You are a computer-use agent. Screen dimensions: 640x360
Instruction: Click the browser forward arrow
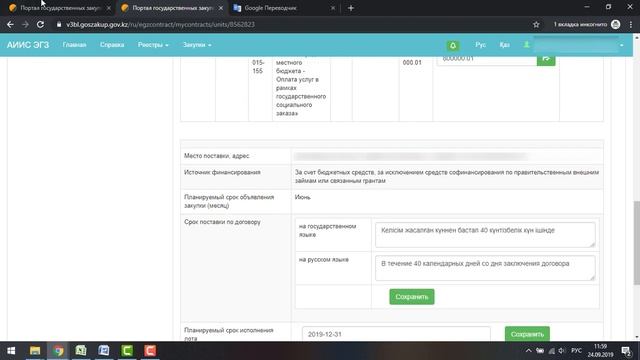pyautogui.click(x=25, y=24)
